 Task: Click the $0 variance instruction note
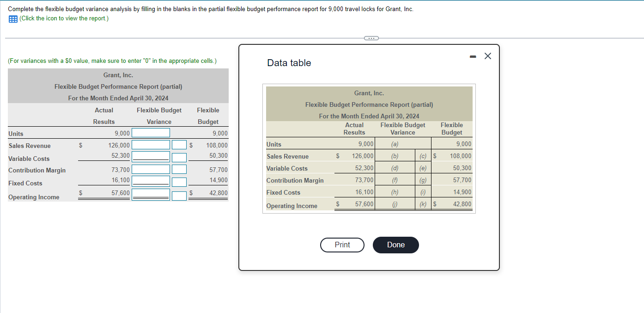112,61
